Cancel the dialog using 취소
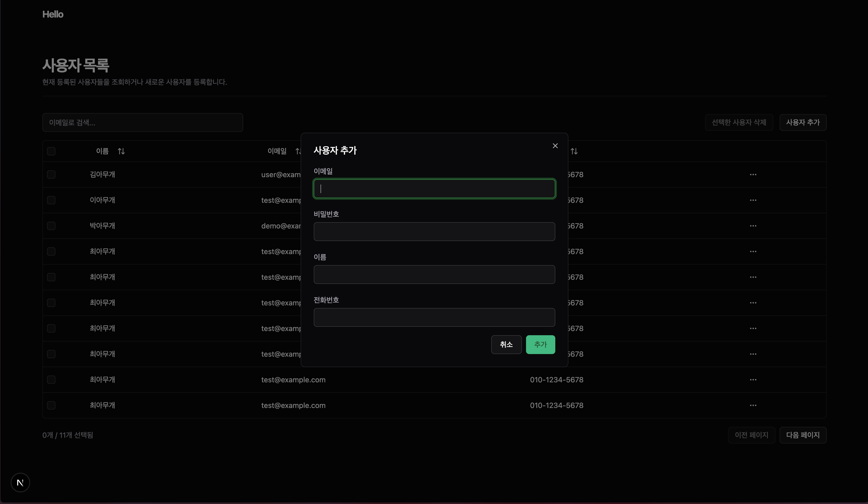Image resolution: width=868 pixels, height=504 pixels. point(506,344)
